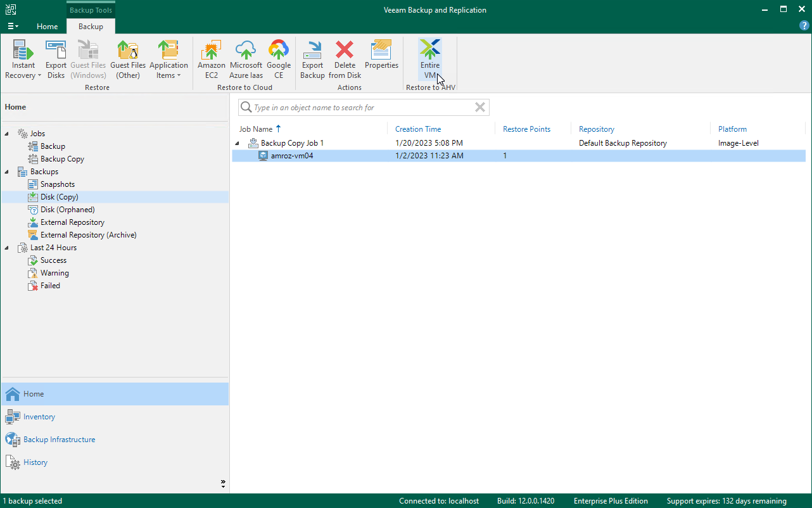Click Image-Level platform cell
The width and height of the screenshot is (812, 508).
pos(739,143)
